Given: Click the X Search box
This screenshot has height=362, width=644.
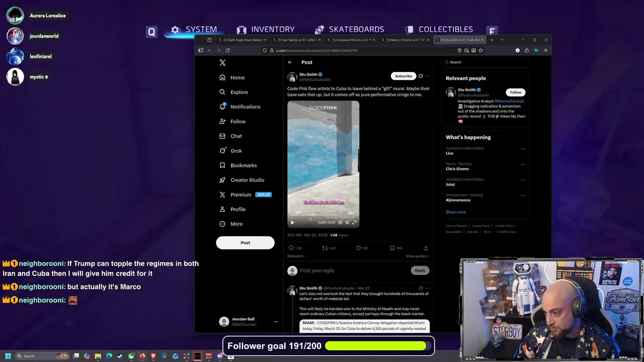Looking at the screenshot, I should click(x=486, y=62).
